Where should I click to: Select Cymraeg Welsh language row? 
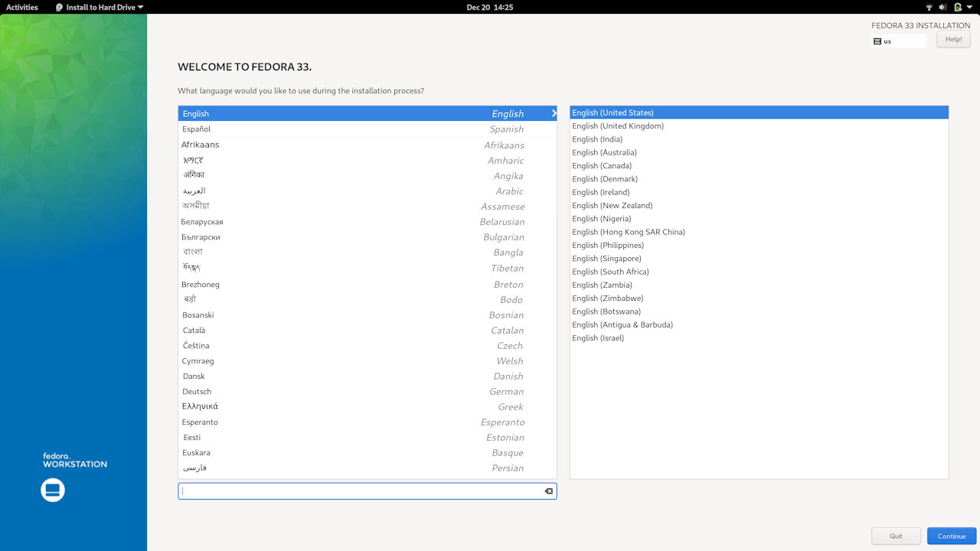pos(367,360)
